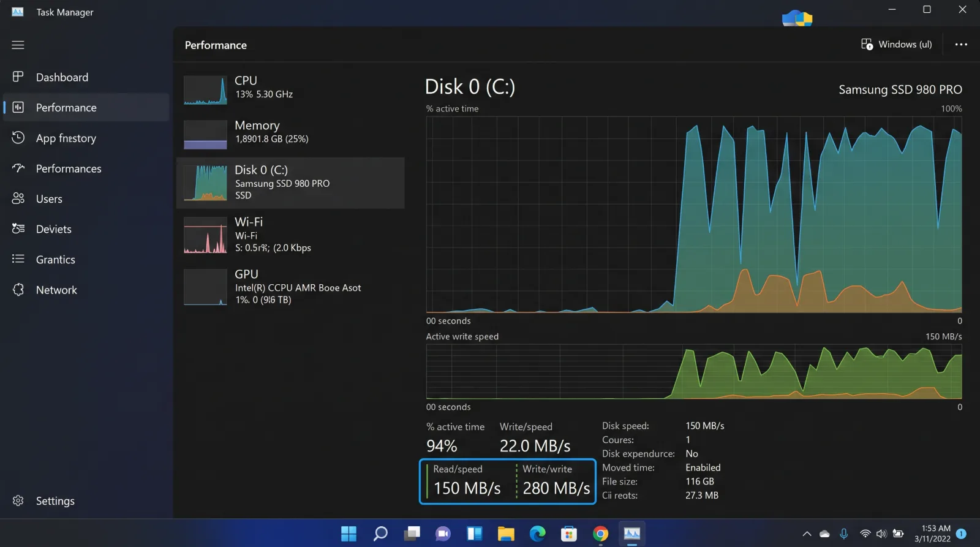Viewport: 980px width, 547px height.
Task: Click the 94% active time value
Action: click(442, 446)
